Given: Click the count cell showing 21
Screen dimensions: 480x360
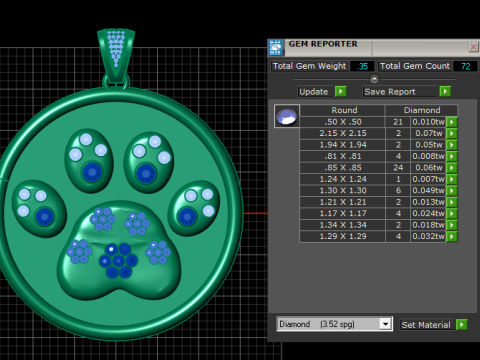Looking at the screenshot, I should (398, 122).
